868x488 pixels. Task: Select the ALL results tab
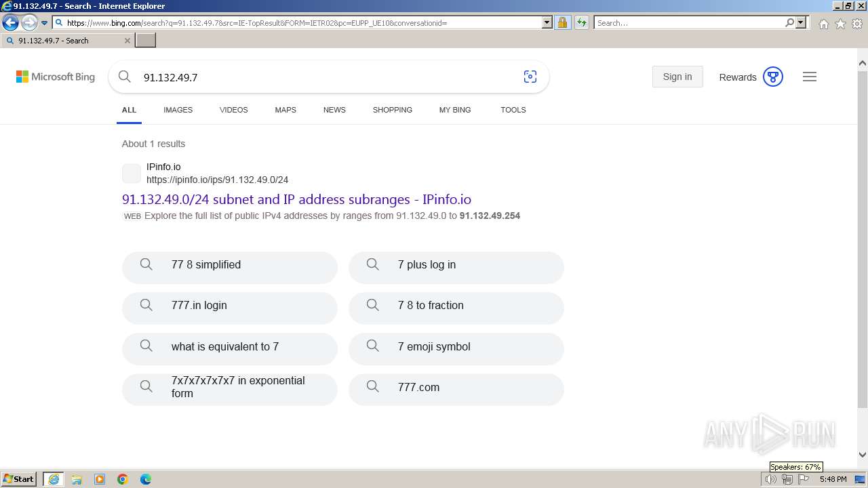coord(129,110)
